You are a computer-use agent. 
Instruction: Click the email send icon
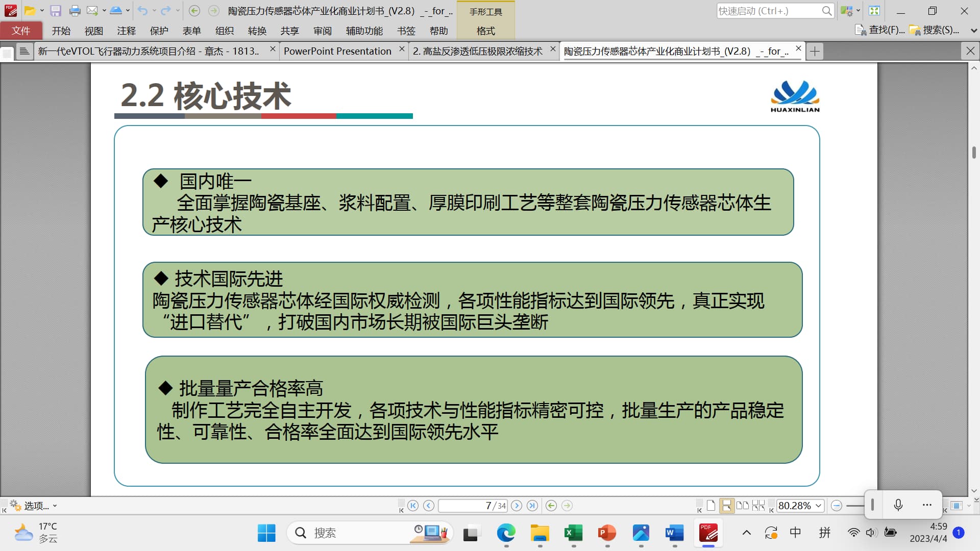click(x=92, y=11)
